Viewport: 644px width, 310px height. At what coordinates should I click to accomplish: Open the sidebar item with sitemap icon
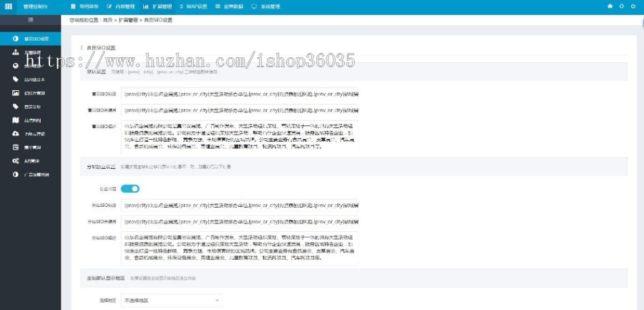pos(30,52)
